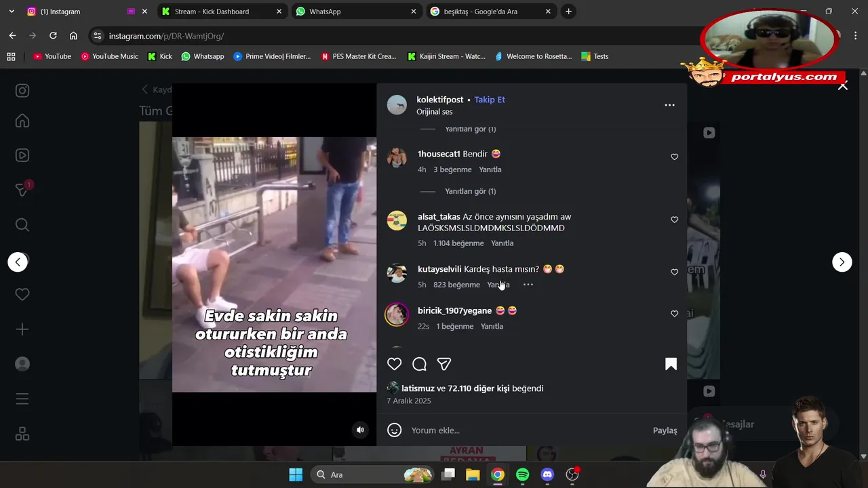Open Reels icon in sidebar

22,155
